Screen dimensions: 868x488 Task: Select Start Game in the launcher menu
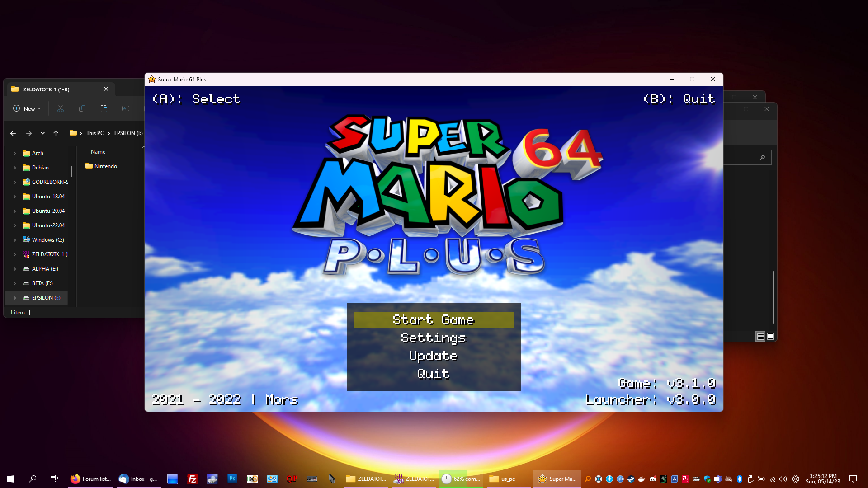coord(434,320)
